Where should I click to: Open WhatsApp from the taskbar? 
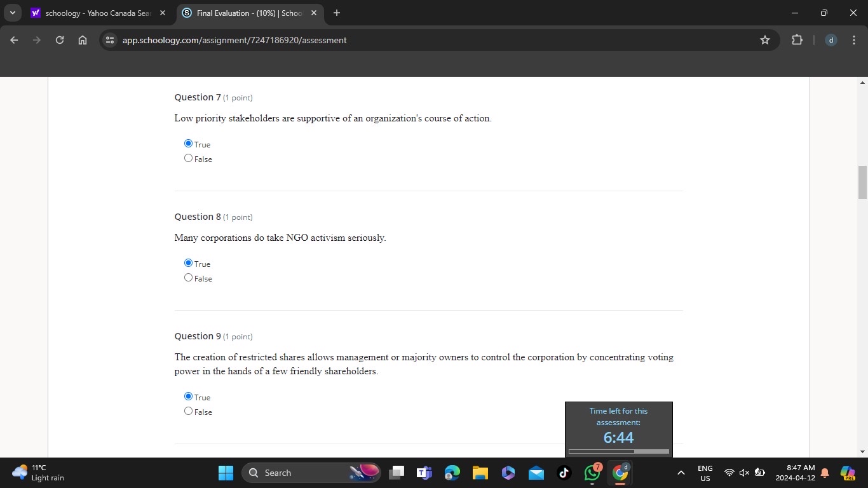592,473
